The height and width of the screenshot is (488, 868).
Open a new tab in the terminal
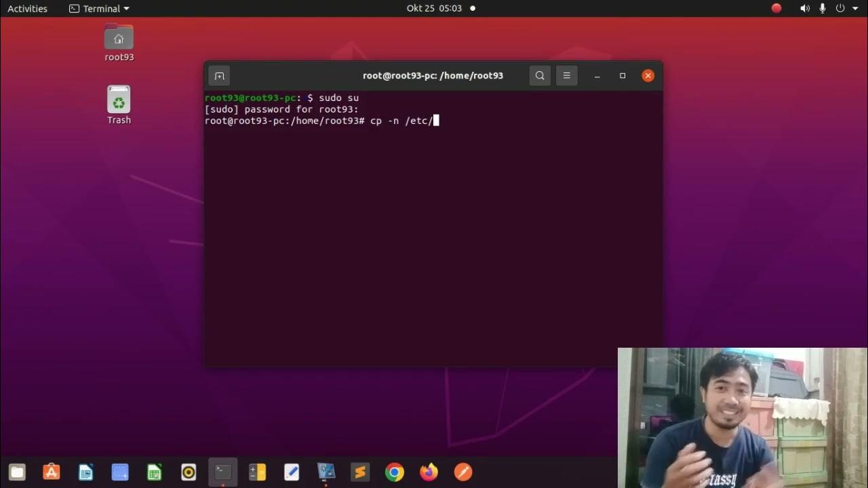coord(219,76)
